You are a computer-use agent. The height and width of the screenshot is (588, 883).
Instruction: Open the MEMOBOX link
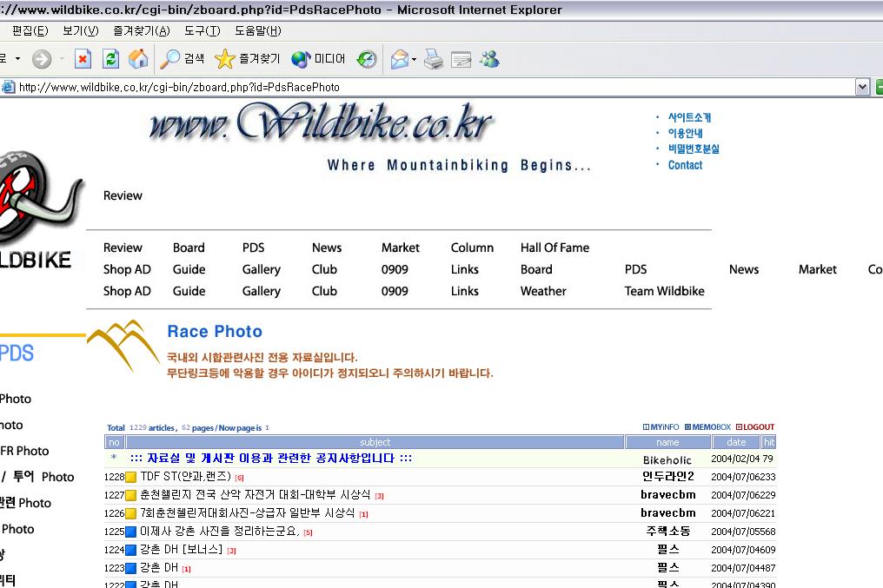click(x=707, y=427)
